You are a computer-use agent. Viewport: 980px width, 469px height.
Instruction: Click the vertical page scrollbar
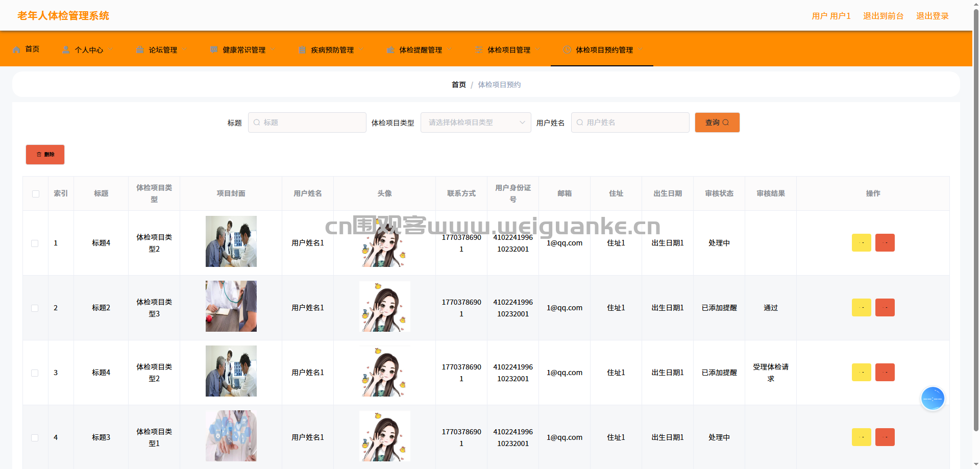(x=976, y=219)
